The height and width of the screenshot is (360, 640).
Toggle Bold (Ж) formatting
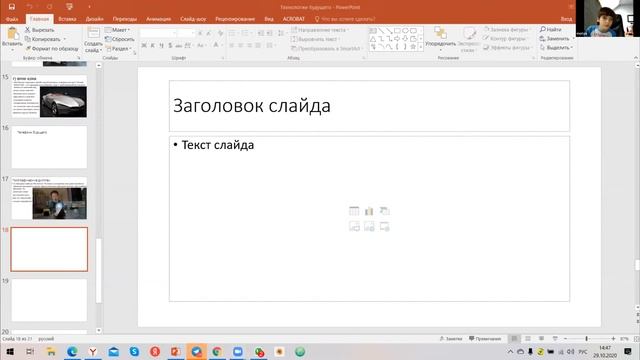144,46
